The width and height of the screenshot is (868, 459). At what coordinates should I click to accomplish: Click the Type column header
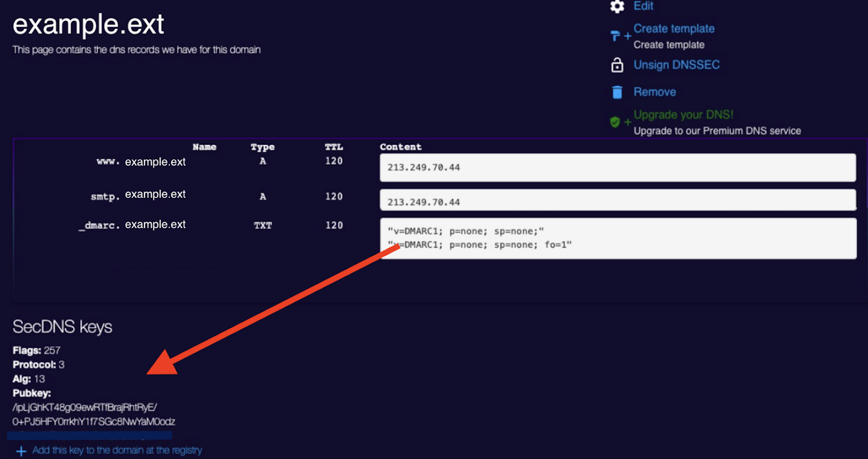[263, 147]
